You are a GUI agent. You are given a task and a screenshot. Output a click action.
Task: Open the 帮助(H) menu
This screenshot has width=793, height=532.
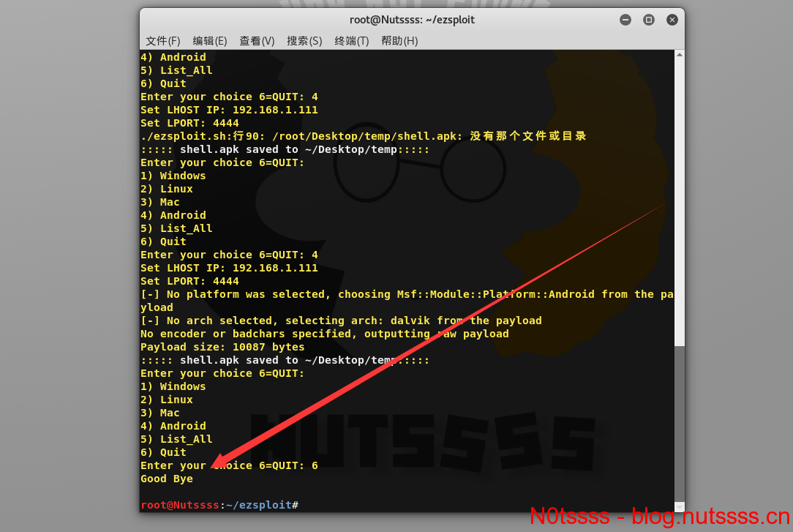pyautogui.click(x=399, y=41)
